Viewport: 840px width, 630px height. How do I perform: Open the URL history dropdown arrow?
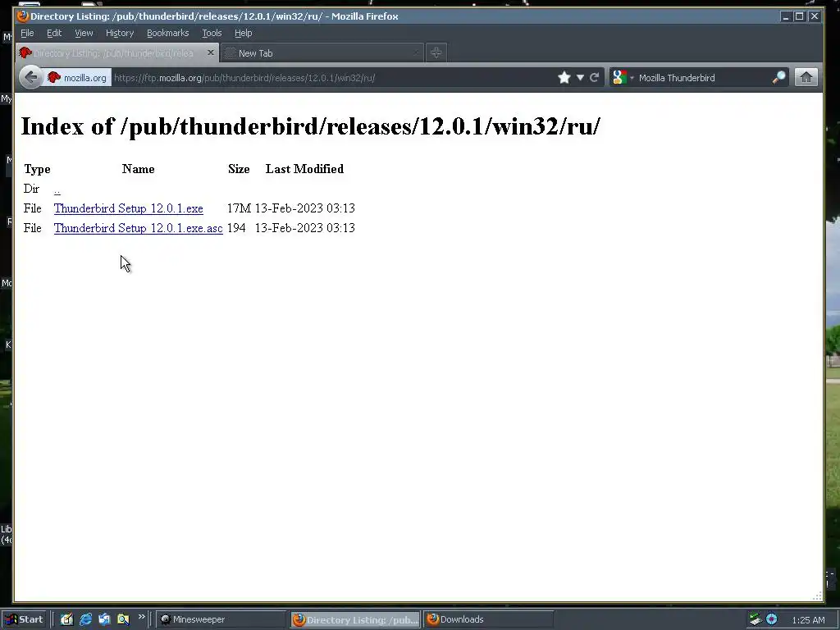580,78
